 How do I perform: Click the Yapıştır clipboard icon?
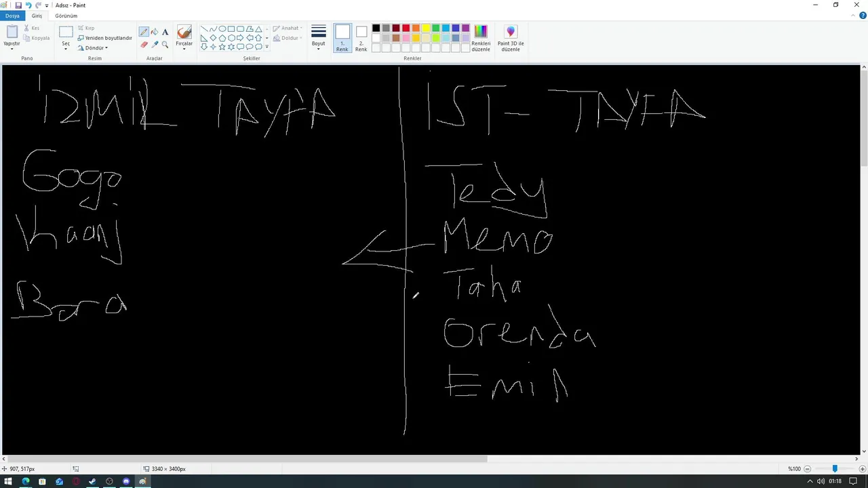[x=12, y=32]
